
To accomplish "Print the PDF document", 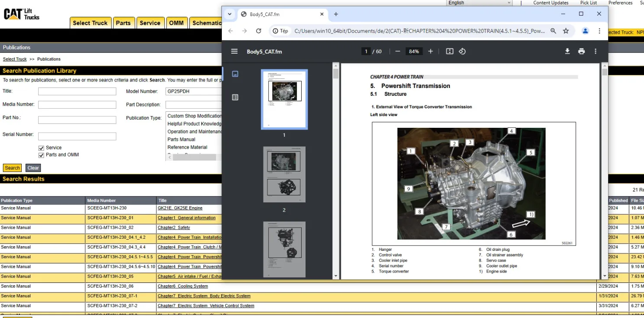I will 581,51.
